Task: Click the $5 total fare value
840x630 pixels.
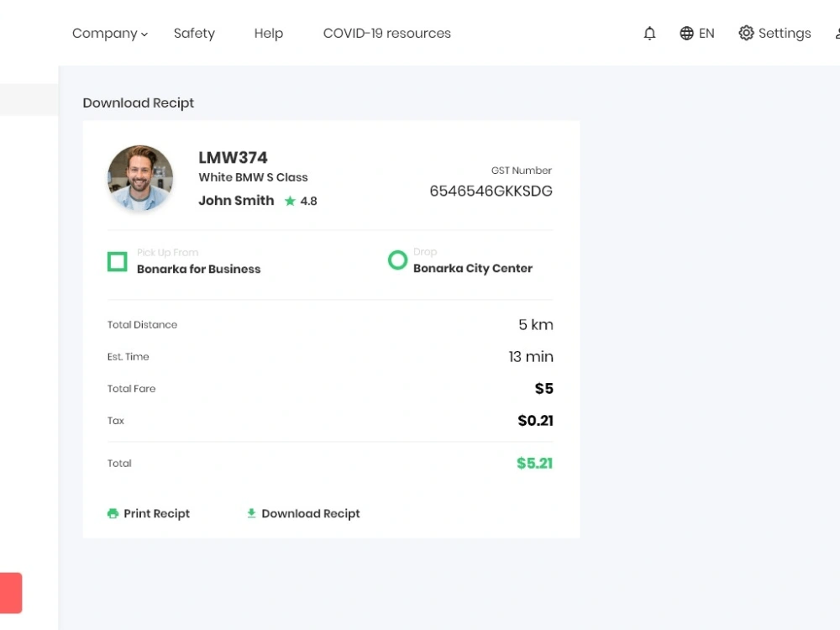Action: point(543,388)
